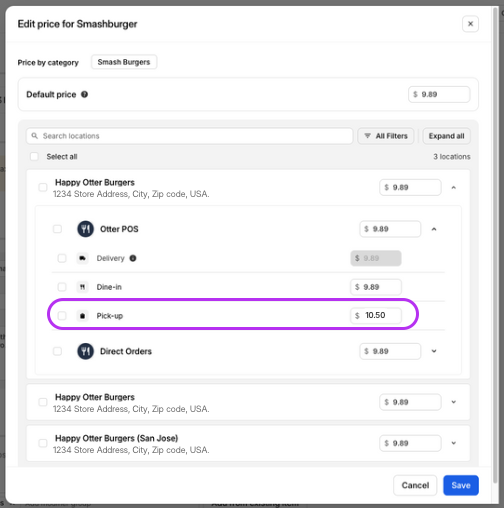Click the 'Dine-in' label

(x=109, y=287)
